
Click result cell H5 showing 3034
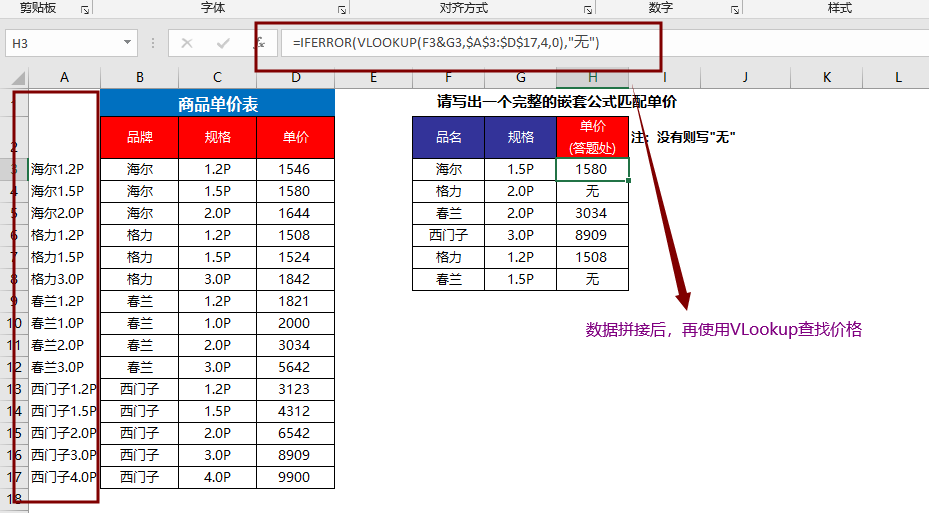(x=592, y=213)
